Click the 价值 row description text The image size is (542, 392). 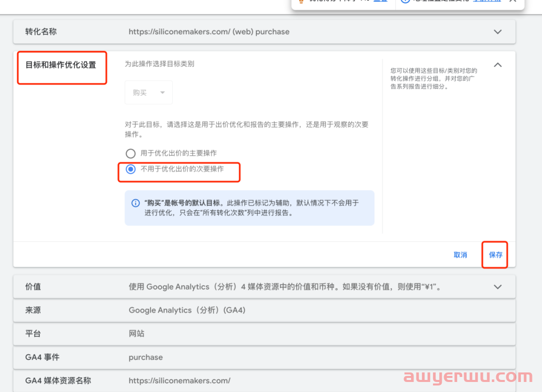pos(285,287)
